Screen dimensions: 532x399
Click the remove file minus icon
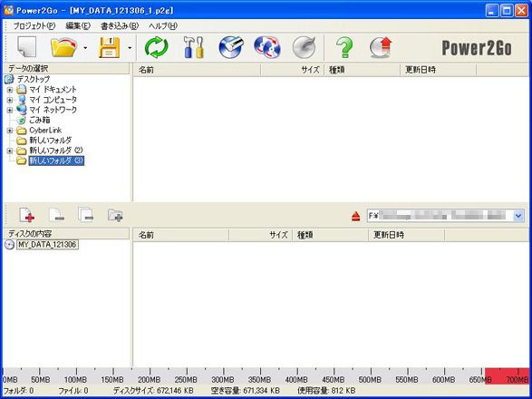[x=57, y=215]
